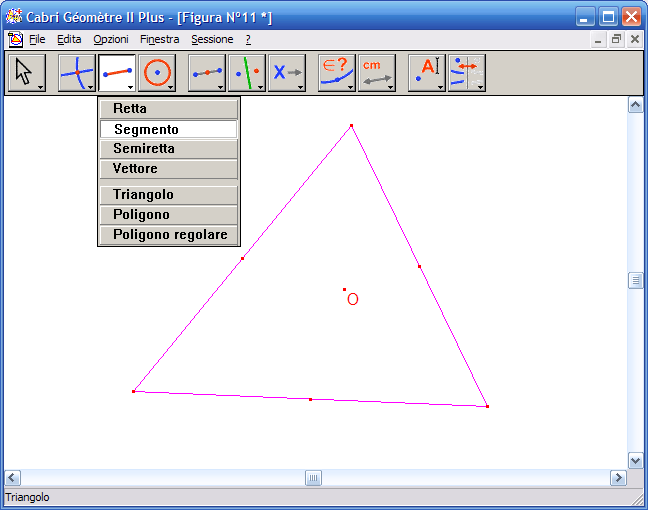This screenshot has width=648, height=510.
Task: Open the ? help menu
Action: tap(248, 40)
